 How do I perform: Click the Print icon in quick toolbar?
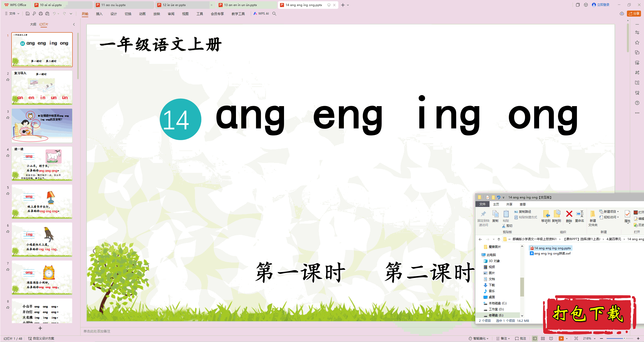[41, 14]
